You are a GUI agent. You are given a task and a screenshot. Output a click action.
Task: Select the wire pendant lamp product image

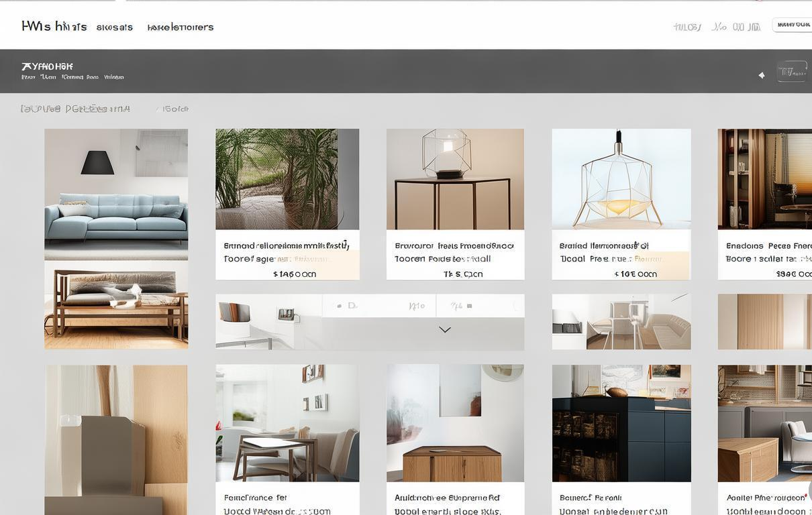point(621,179)
